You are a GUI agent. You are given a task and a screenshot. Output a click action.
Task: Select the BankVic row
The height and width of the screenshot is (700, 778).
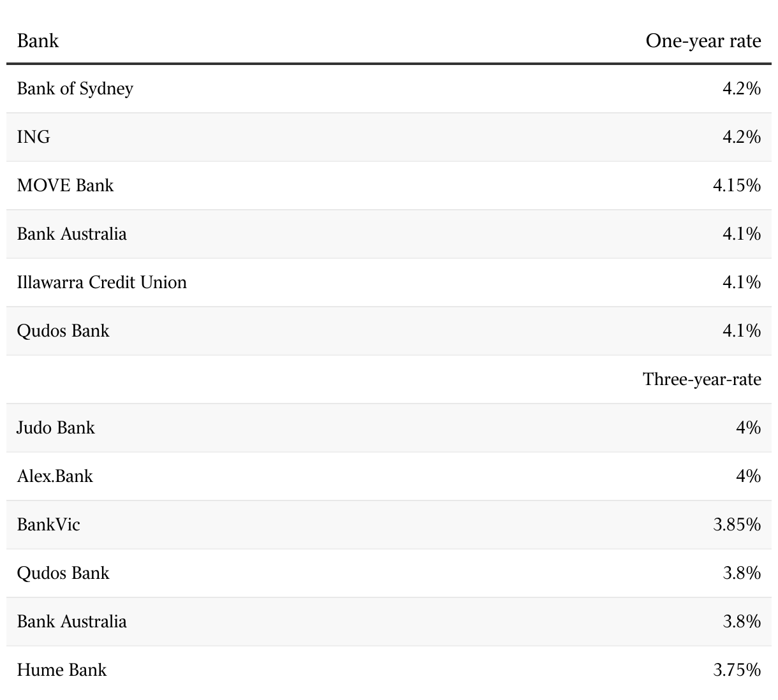389,525
